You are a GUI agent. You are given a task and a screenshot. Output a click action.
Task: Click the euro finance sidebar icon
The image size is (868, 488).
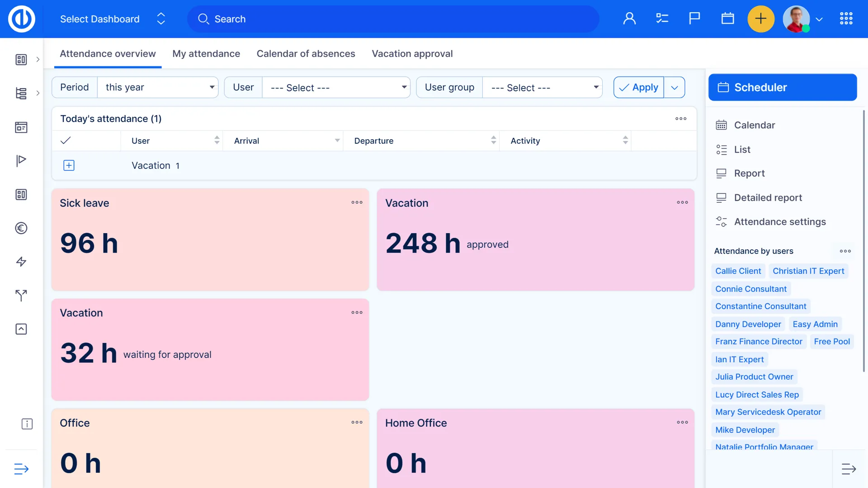(21, 228)
